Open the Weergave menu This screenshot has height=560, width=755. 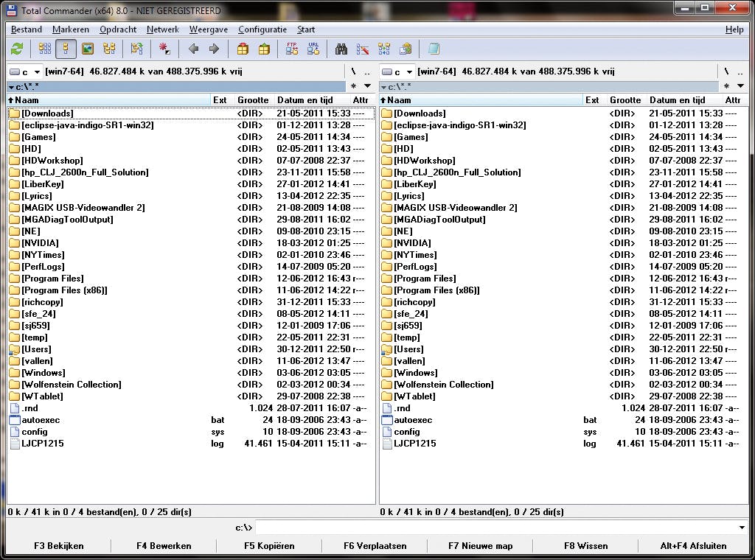209,29
